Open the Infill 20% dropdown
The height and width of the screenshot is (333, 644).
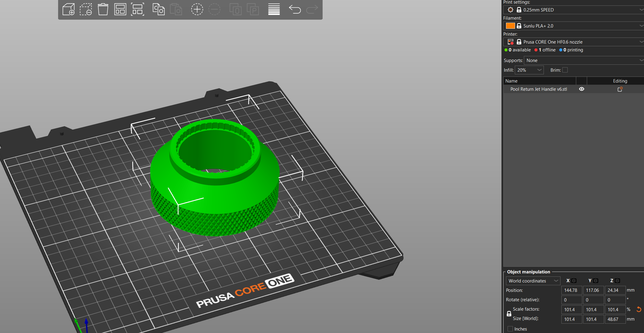pyautogui.click(x=529, y=70)
